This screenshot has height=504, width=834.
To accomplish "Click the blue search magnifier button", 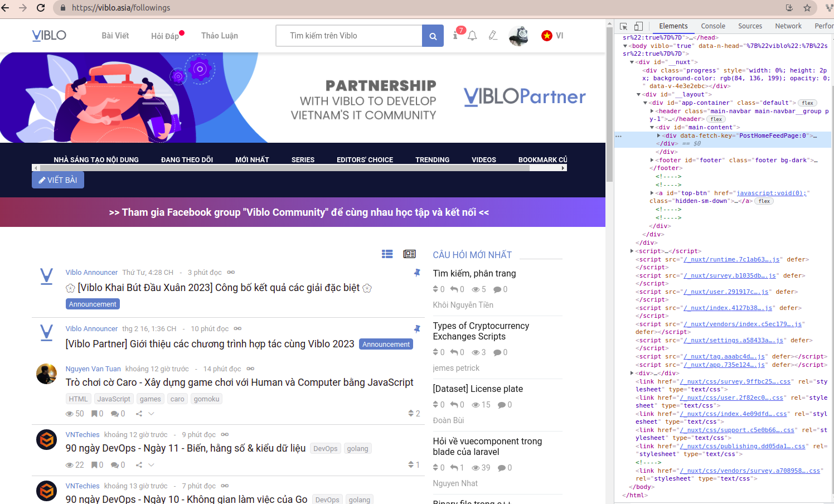I will [x=433, y=36].
